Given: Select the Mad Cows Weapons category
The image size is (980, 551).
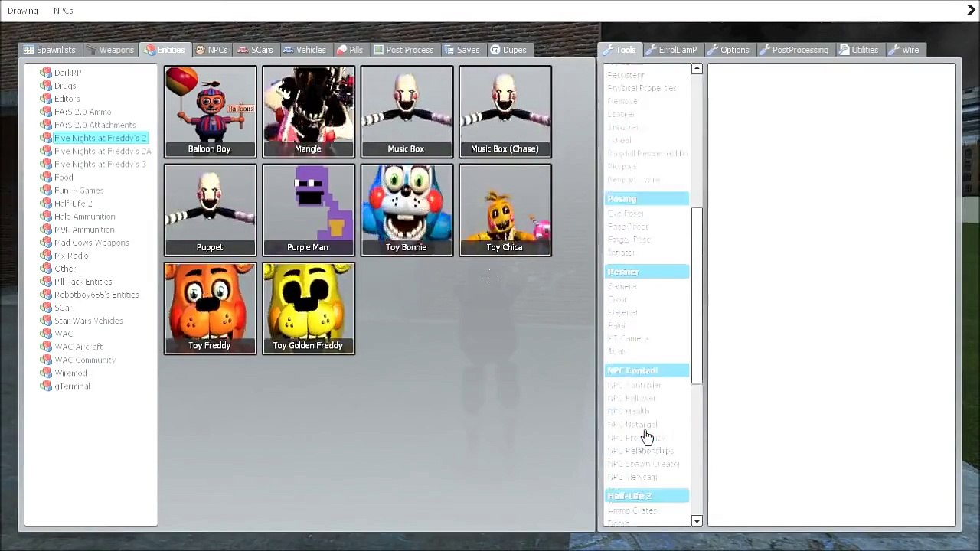Looking at the screenshot, I should [x=91, y=243].
